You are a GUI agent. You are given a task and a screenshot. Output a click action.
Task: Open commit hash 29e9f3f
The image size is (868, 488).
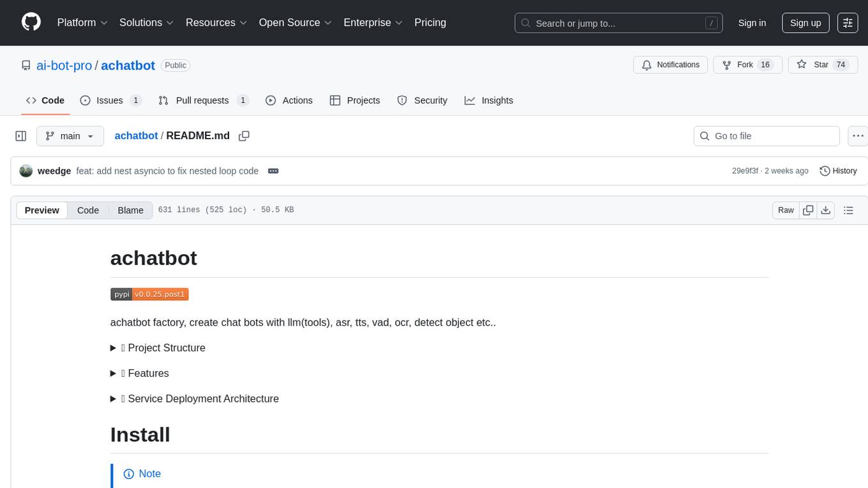[x=745, y=171]
